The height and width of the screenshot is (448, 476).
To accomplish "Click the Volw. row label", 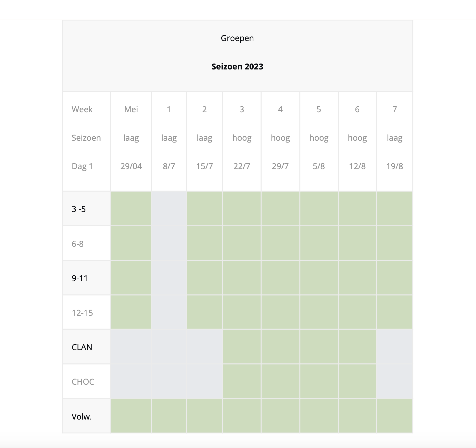I will click(x=82, y=416).
